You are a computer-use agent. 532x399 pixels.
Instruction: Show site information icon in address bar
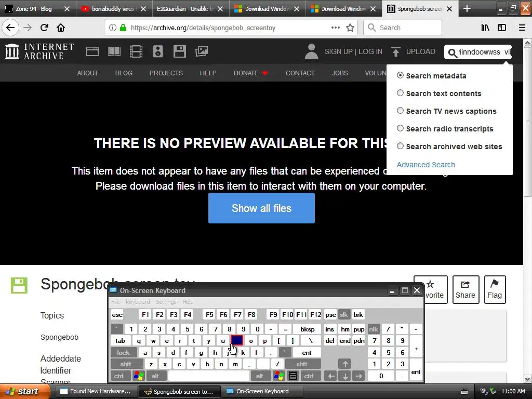point(112,28)
